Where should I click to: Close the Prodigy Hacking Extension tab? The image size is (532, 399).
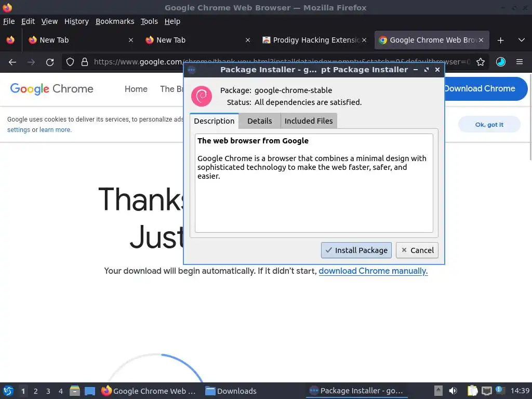point(364,40)
